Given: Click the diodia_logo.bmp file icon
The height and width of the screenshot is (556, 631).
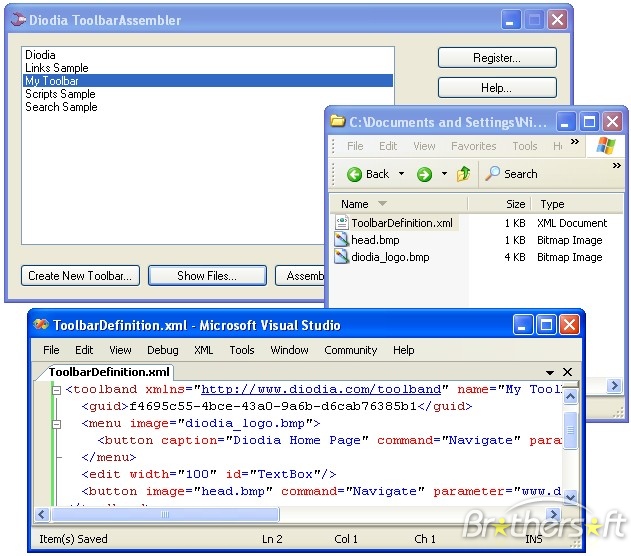Looking at the screenshot, I should [x=342, y=257].
